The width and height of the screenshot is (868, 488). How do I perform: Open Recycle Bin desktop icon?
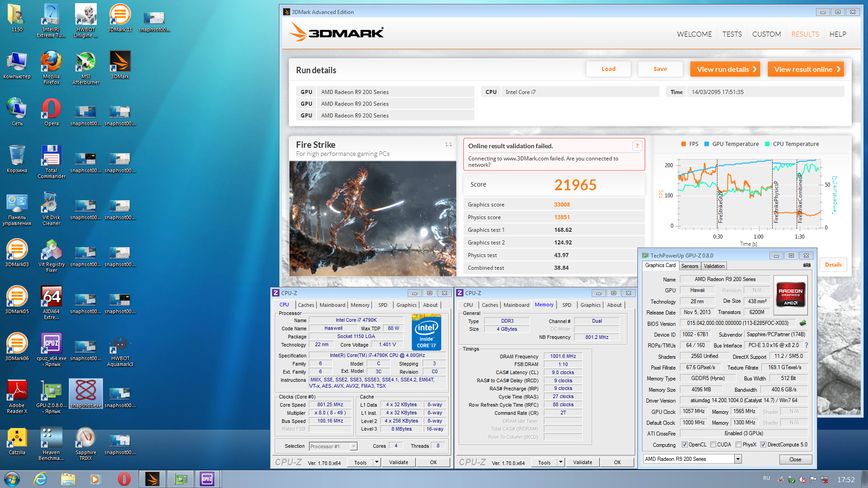coord(17,159)
